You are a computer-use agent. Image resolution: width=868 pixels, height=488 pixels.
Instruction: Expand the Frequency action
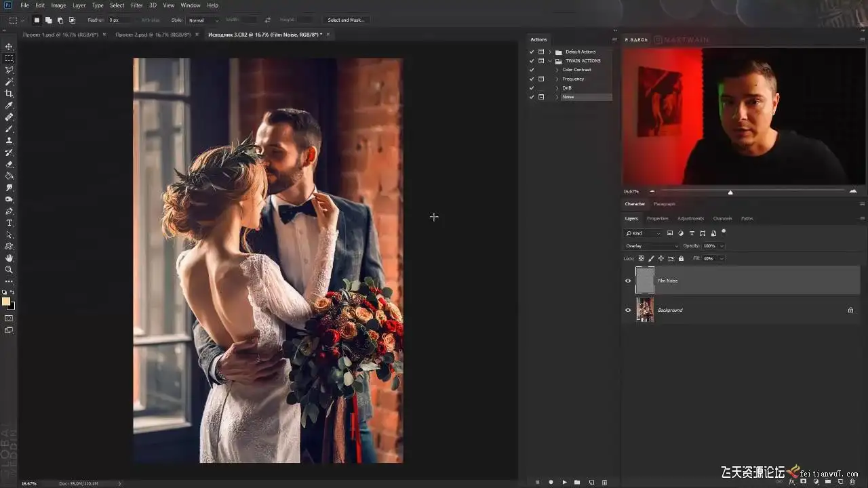click(557, 79)
